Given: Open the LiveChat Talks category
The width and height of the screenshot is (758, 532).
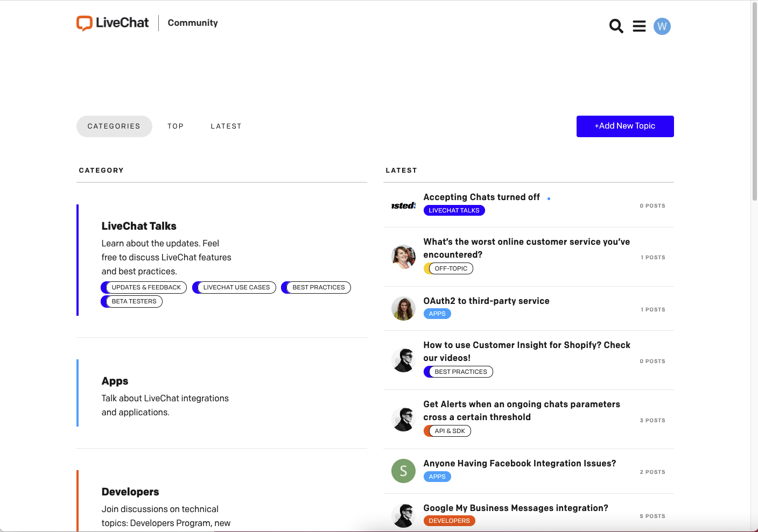Looking at the screenshot, I should (139, 226).
